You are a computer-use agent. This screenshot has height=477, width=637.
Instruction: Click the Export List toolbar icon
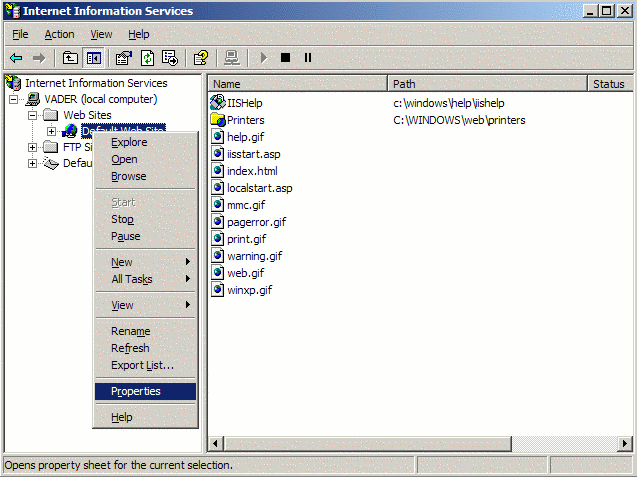coord(170,58)
